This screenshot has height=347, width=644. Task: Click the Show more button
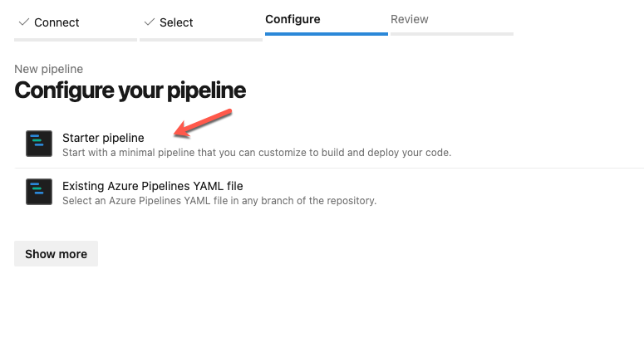(56, 254)
